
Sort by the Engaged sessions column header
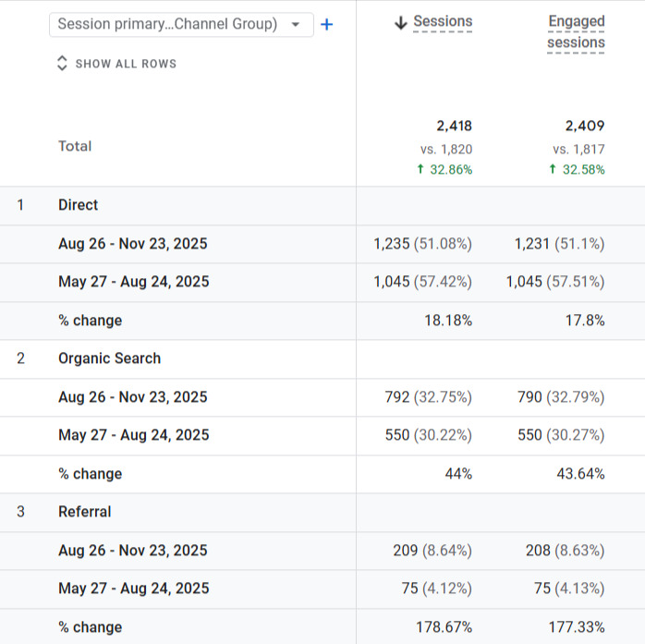[x=576, y=32]
